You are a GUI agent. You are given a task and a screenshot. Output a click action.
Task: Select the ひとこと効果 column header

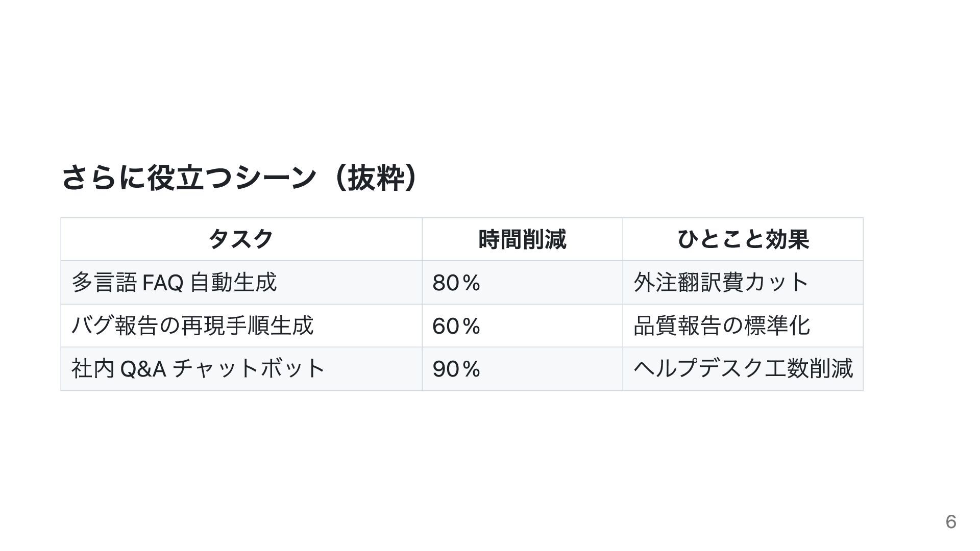click(743, 239)
